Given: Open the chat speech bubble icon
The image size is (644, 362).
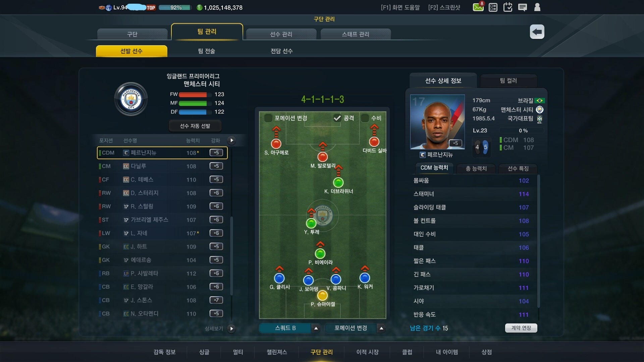Looking at the screenshot, I should coord(522,7).
